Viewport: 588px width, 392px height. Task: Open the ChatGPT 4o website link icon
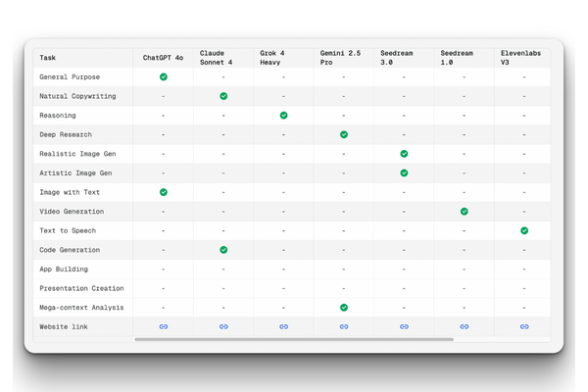(164, 326)
